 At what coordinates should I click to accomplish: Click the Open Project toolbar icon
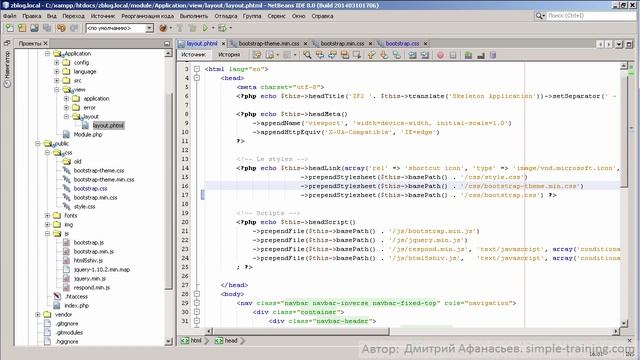34,28
